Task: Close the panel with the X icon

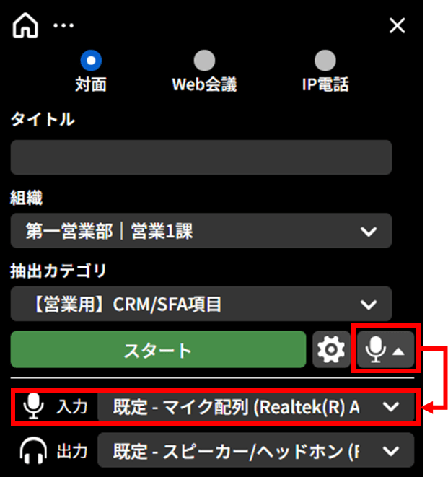Action: point(398,25)
